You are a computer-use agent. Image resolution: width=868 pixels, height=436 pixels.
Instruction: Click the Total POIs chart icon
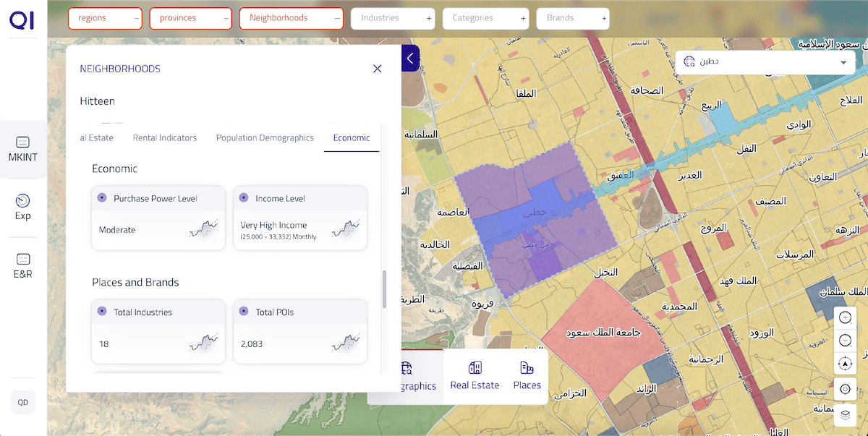[345, 343]
